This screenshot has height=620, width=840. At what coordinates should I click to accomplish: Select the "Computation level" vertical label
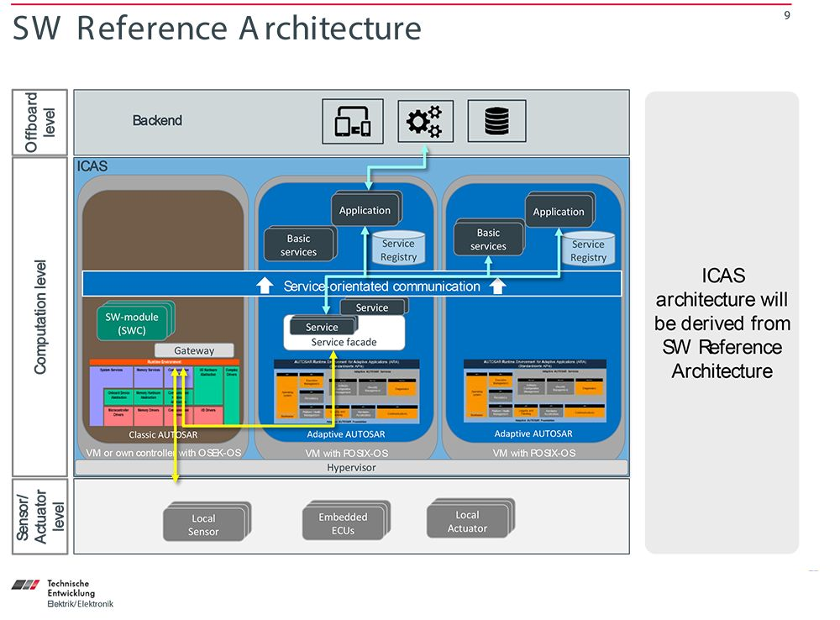pyautogui.click(x=40, y=317)
